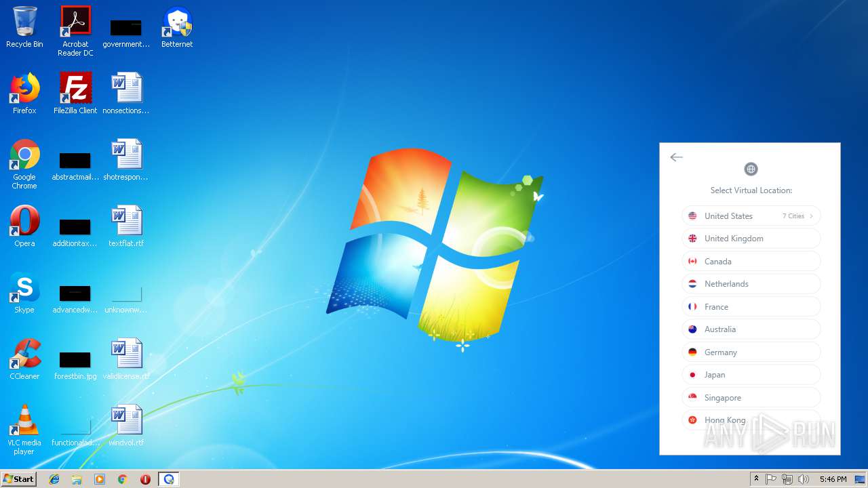Image resolution: width=868 pixels, height=488 pixels.
Task: Click the Japan flag icon
Action: pos(692,375)
